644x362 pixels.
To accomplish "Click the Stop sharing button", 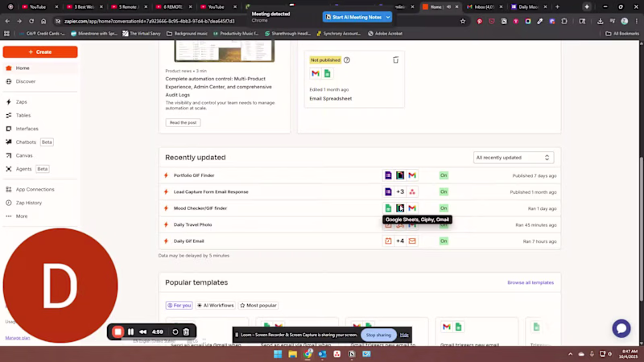I will [x=378, y=335].
